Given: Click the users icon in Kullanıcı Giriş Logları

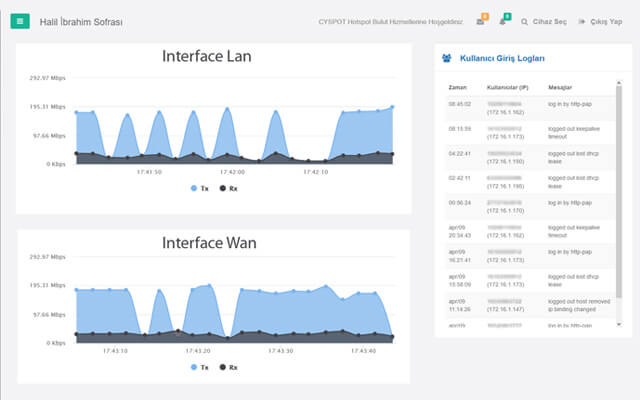Looking at the screenshot, I should (446, 59).
